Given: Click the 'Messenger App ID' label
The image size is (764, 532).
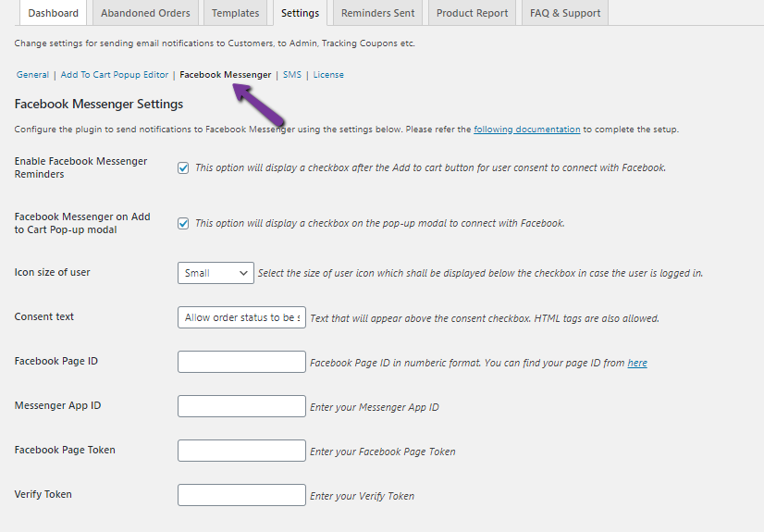Looking at the screenshot, I should tap(57, 405).
